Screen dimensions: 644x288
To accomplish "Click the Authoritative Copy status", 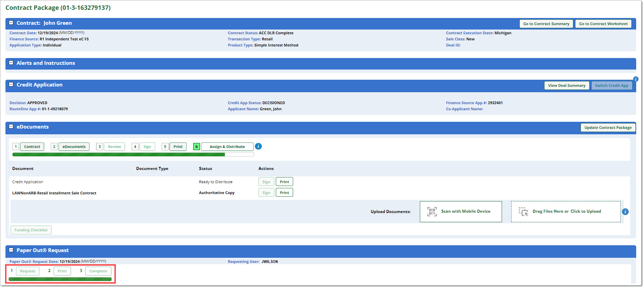I will 217,193.
